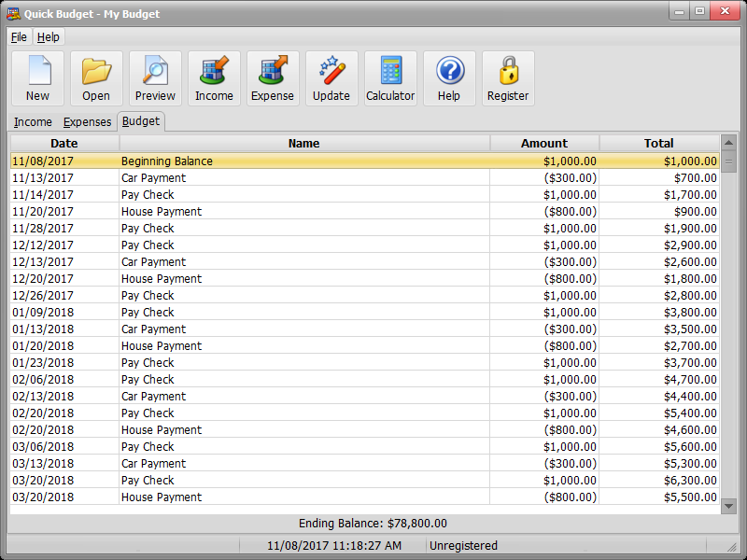Click the 01/23/2018 date cell
The image size is (747, 560).
click(x=64, y=363)
